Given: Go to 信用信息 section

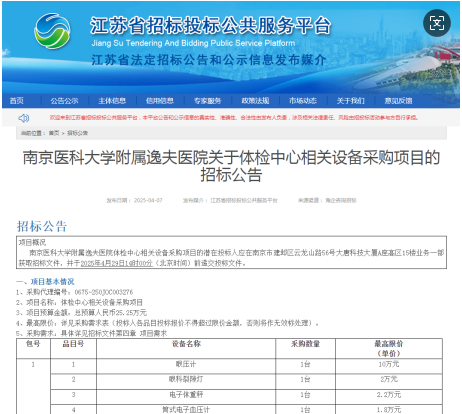Looking at the screenshot, I should tap(160, 101).
